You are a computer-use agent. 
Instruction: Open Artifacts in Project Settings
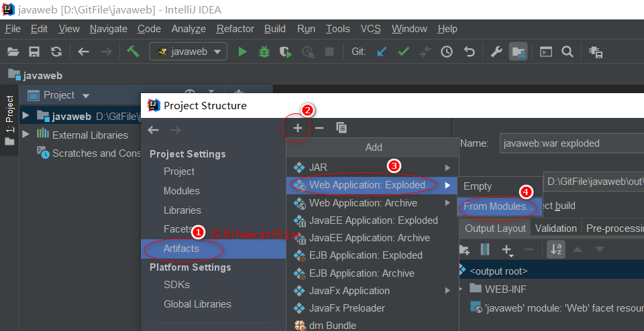213,249
